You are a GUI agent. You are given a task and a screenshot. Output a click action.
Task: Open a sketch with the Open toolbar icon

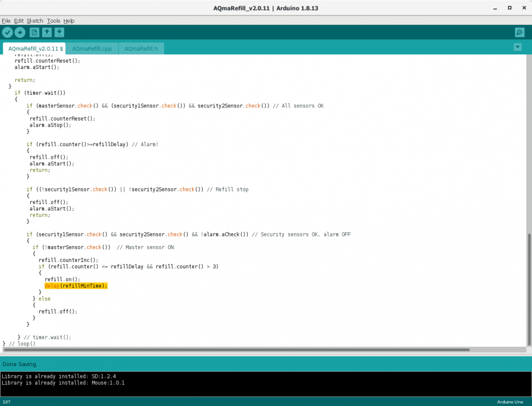pos(46,32)
